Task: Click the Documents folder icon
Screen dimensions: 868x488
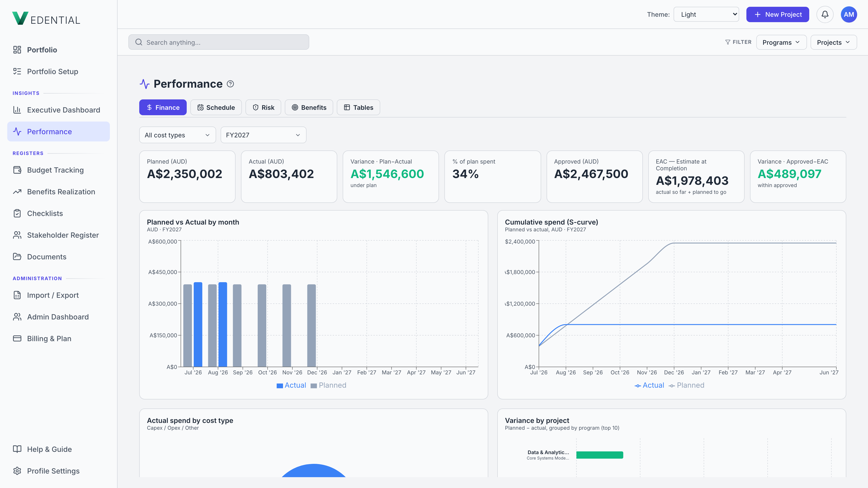Action: (17, 257)
